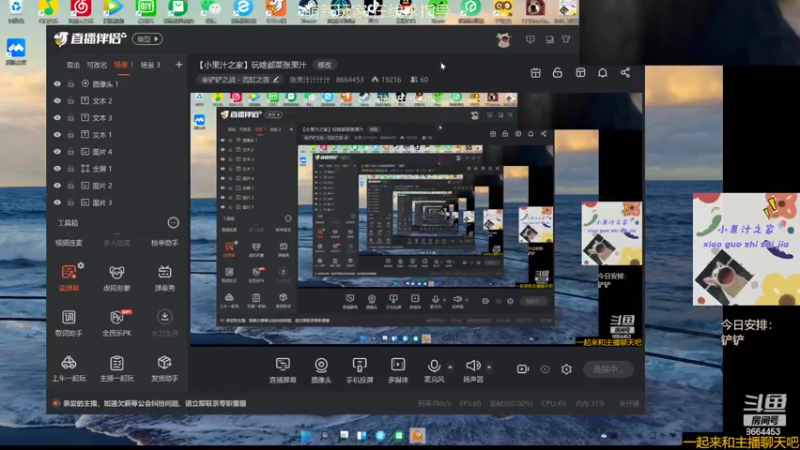Add a 手机投屏 phone mirroring source
Screen dimensions: 800x450
pos(360,370)
